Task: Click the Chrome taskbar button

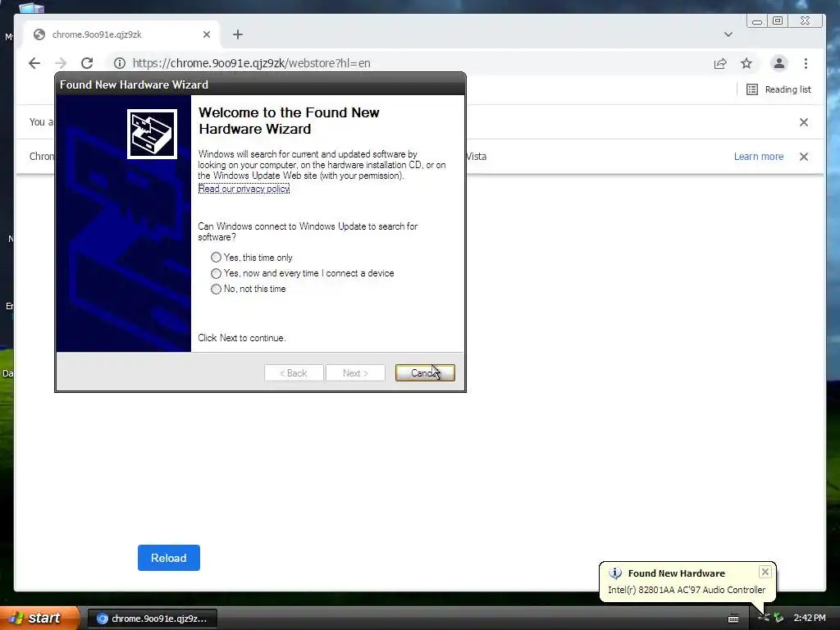Action: click(152, 619)
